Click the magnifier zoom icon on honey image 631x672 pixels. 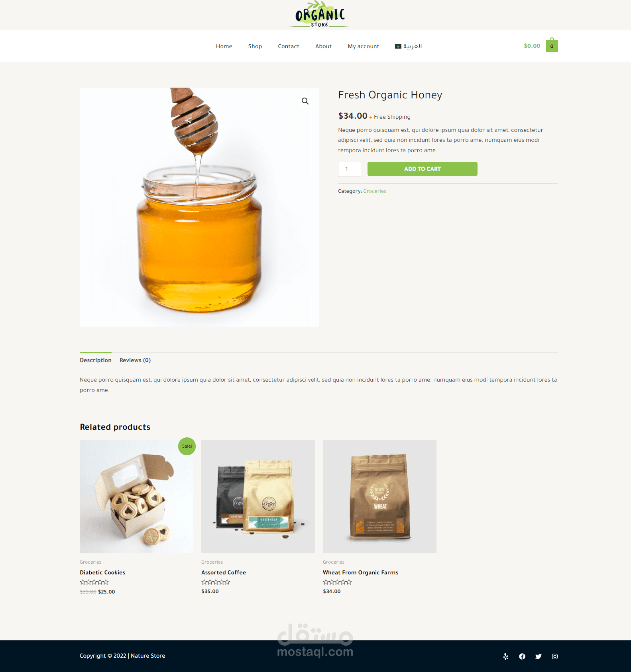(305, 101)
